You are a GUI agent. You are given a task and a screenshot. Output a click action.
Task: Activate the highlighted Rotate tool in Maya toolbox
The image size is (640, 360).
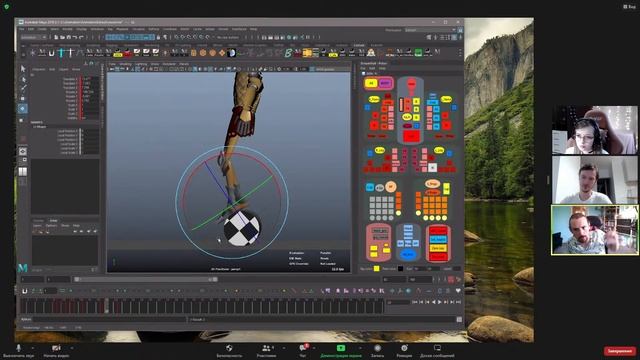click(x=23, y=109)
